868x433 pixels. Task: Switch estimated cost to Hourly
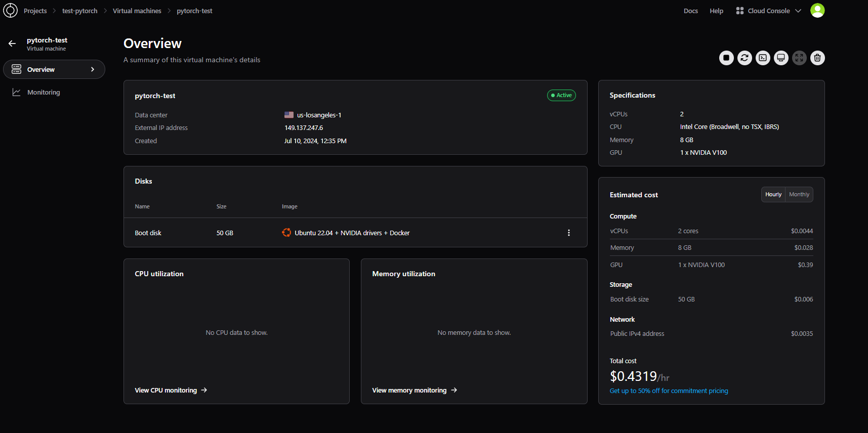tap(773, 194)
